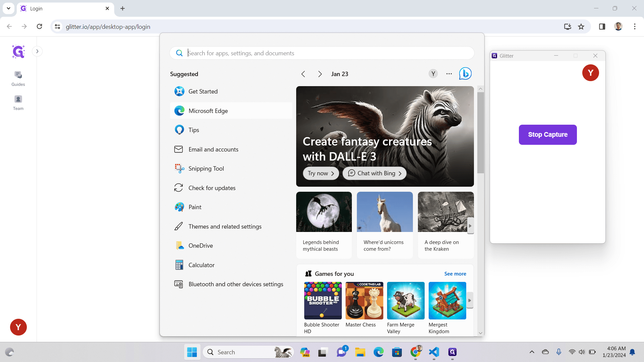Open Where'd unicorns come from card

pyautogui.click(x=385, y=225)
